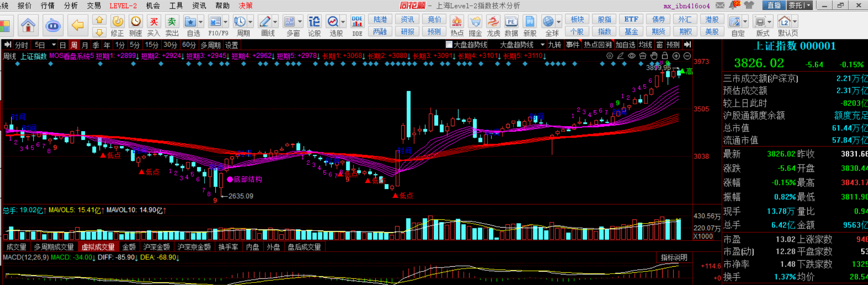Click the chart hand pan icon
The width and height of the screenshot is (868, 285).
tap(654, 56)
